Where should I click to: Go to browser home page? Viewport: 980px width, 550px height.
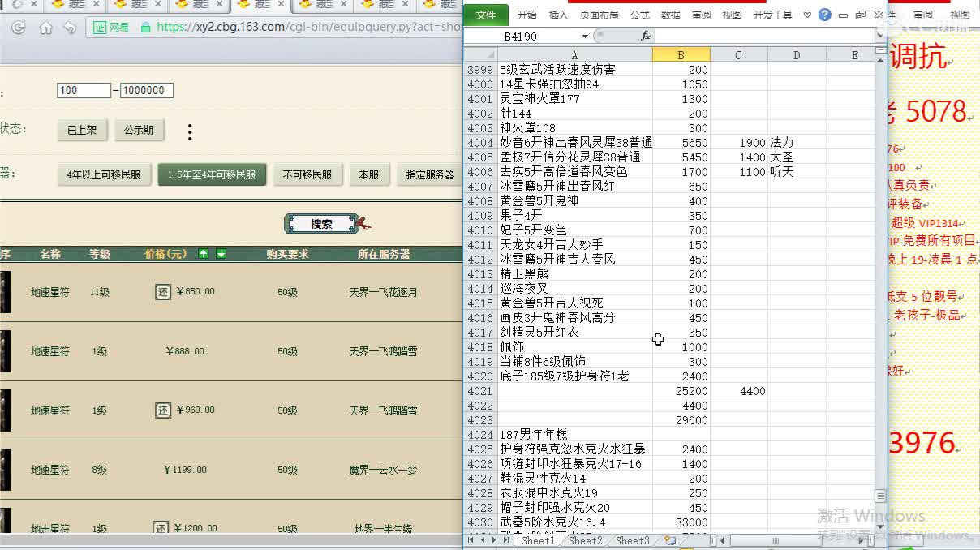[x=45, y=27]
